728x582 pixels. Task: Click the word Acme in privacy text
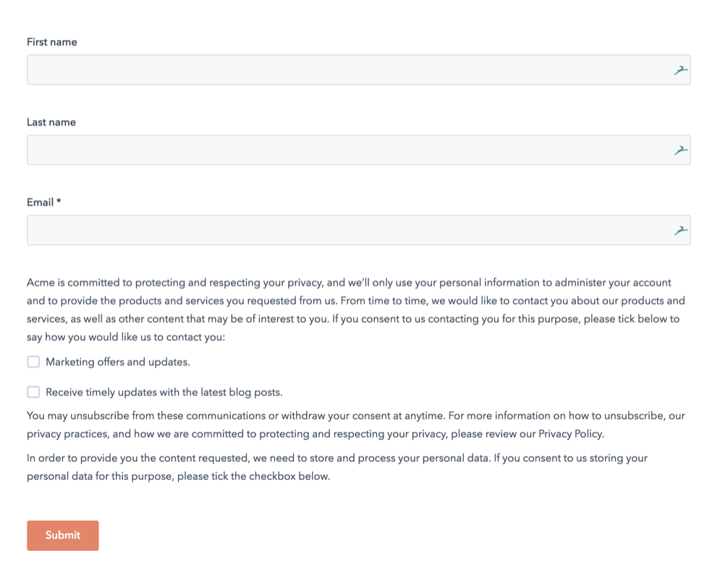click(x=40, y=282)
